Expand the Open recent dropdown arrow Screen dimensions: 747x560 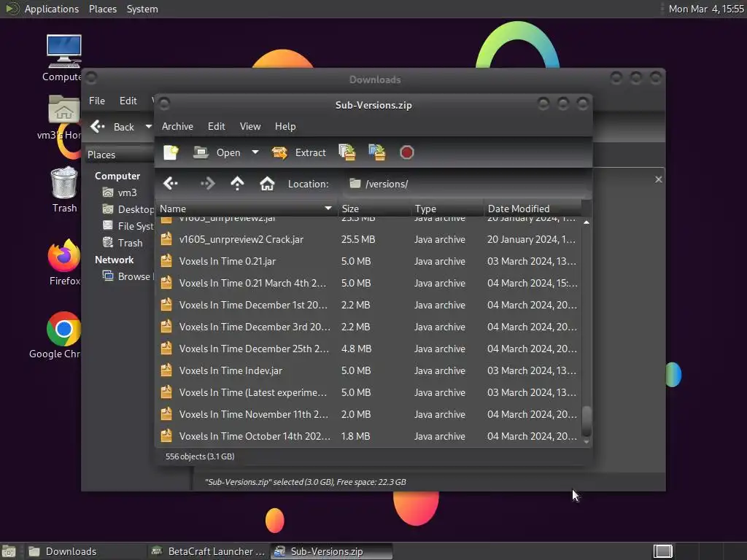tap(255, 152)
